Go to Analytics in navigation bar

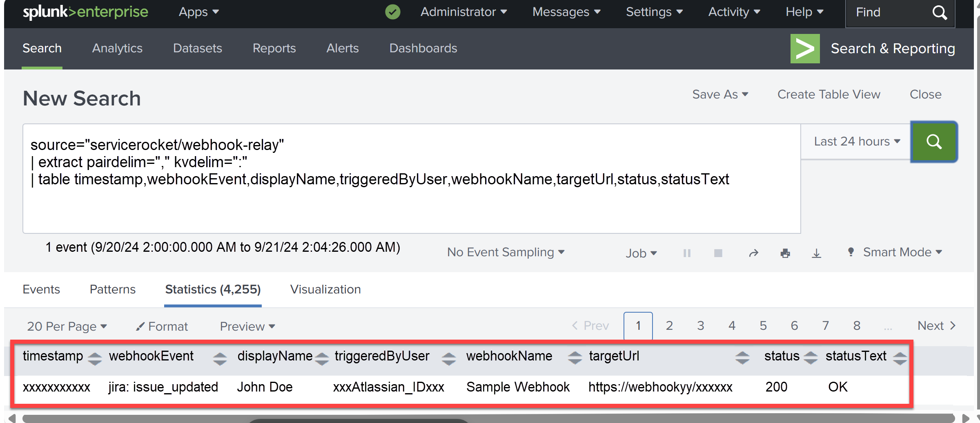(x=117, y=48)
